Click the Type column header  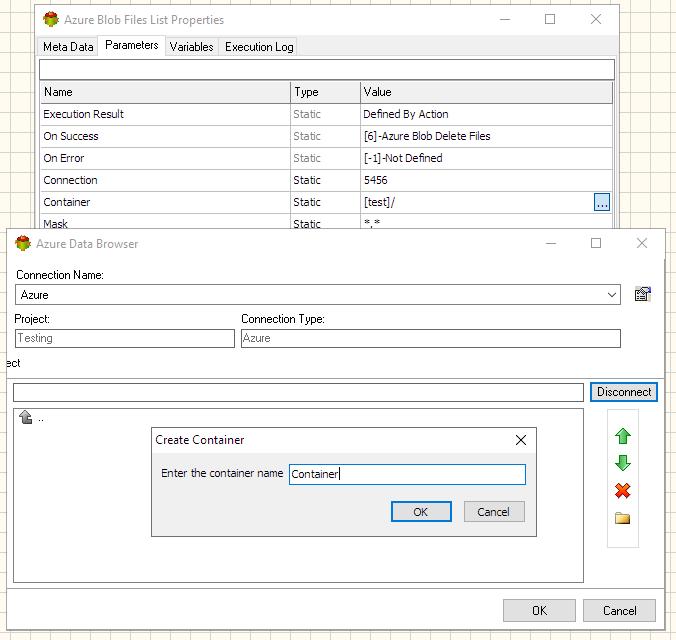tap(325, 92)
